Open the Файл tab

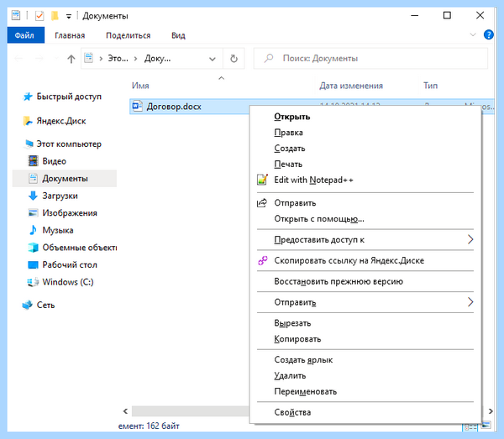point(26,35)
